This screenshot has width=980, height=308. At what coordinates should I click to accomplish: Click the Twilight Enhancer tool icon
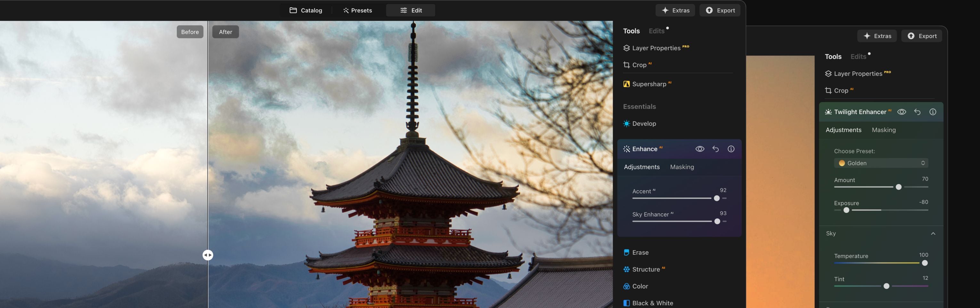828,112
